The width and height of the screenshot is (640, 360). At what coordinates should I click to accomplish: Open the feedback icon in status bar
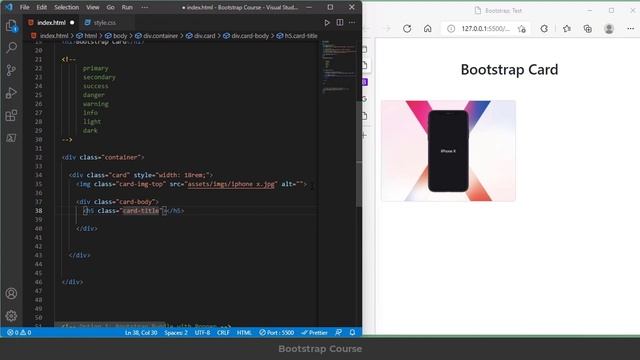[x=338, y=333]
